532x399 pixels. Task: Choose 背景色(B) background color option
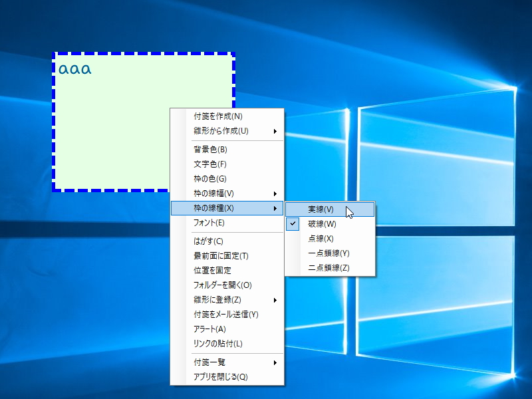[227, 149]
